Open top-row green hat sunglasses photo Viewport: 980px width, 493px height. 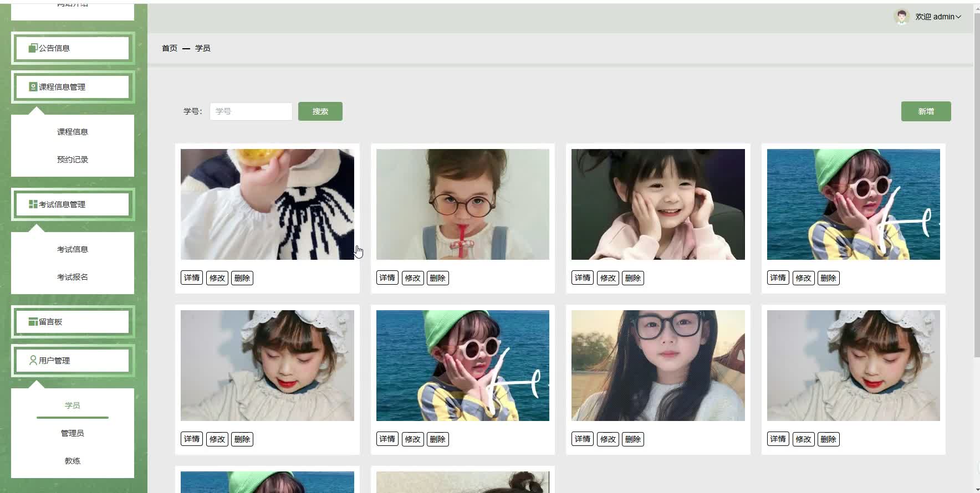point(854,204)
